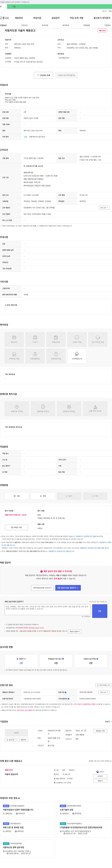The image size is (112, 868).
Task: Go to the 전형방법 tab
Action: 87,25
